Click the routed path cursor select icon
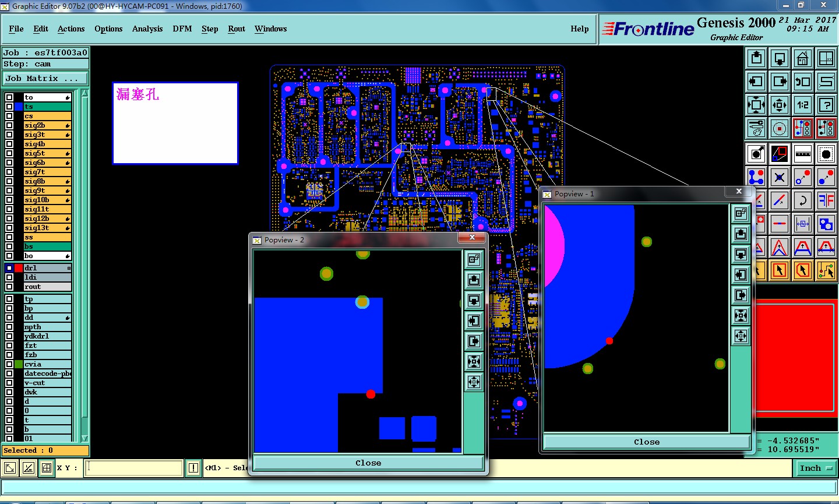 (x=826, y=270)
